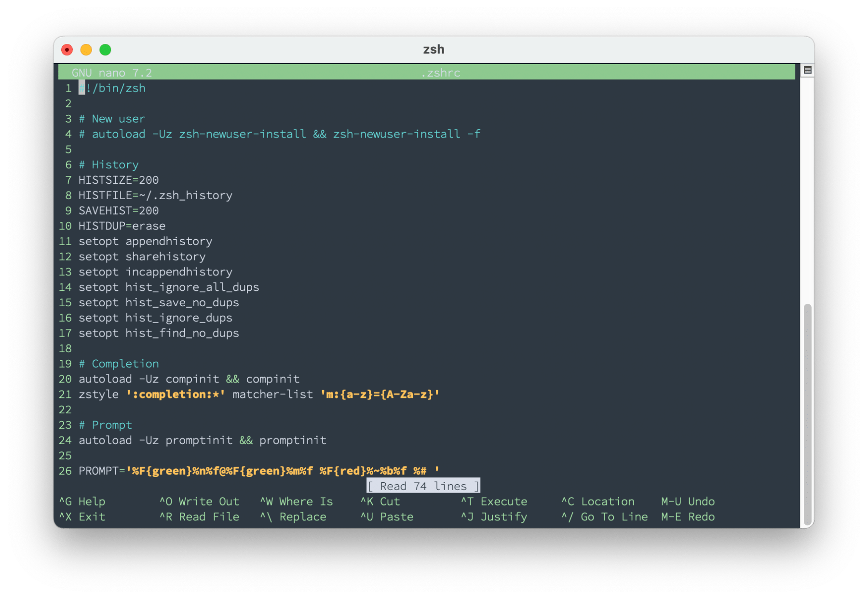This screenshot has height=599, width=868.
Task: Click 'setopt hist_ignore_all_dups' line
Action: [x=169, y=287]
